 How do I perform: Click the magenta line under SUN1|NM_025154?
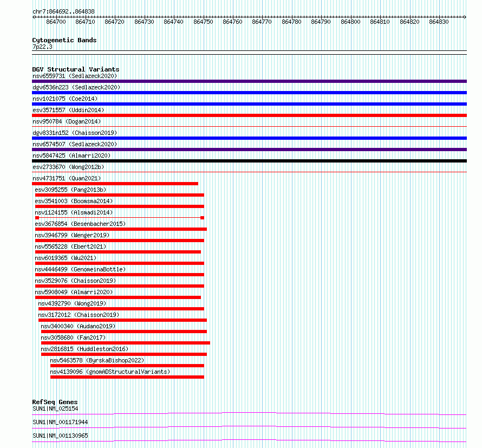pyautogui.click(x=249, y=413)
